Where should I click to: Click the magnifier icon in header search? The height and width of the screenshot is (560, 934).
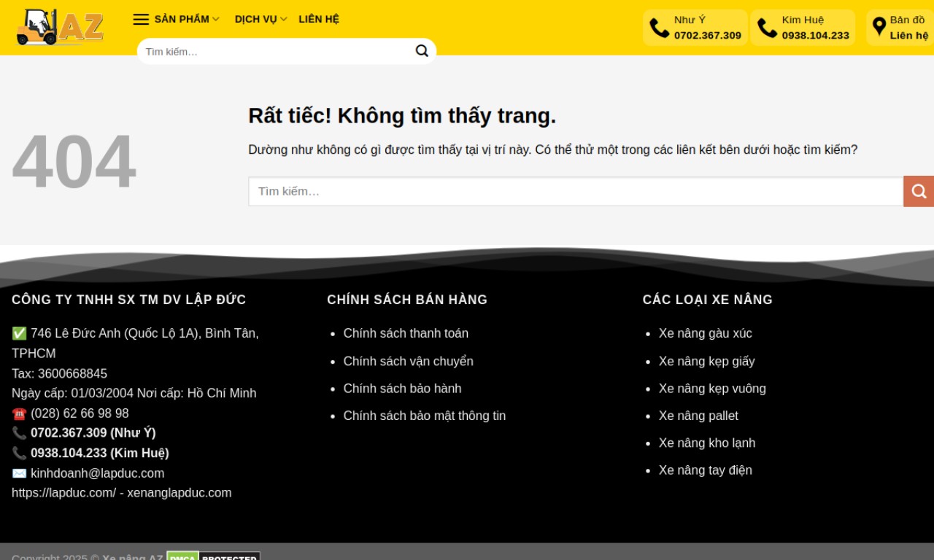(422, 51)
